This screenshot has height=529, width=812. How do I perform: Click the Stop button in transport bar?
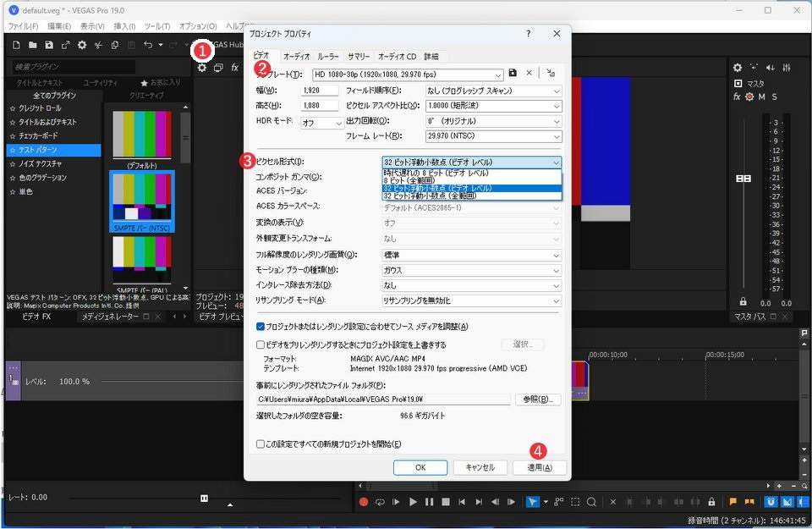coord(446,502)
